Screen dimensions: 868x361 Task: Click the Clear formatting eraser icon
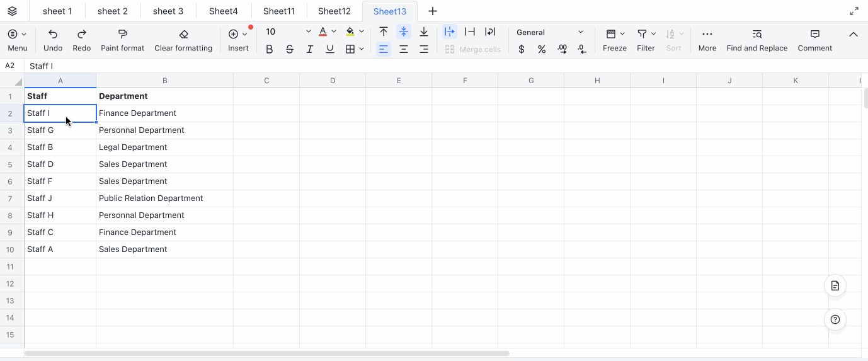(x=183, y=34)
